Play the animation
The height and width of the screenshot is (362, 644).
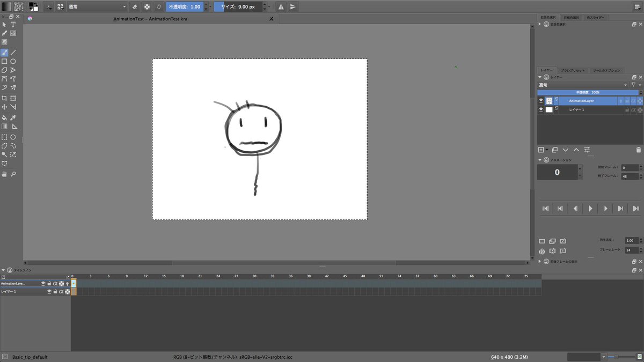pos(590,208)
